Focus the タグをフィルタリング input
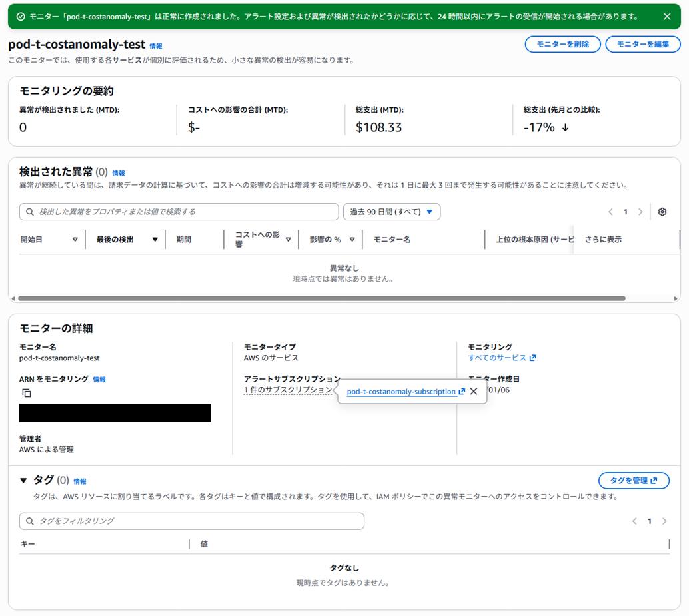 coord(192,521)
